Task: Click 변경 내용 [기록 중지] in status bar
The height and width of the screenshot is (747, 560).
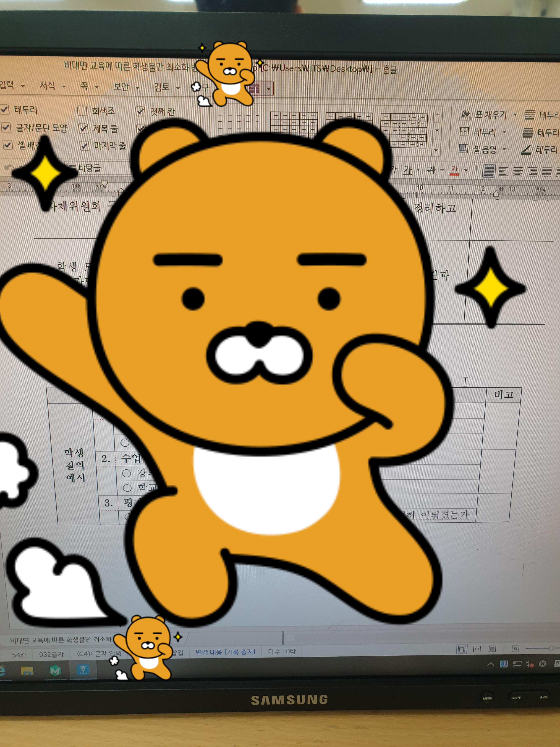Action: 225,652
